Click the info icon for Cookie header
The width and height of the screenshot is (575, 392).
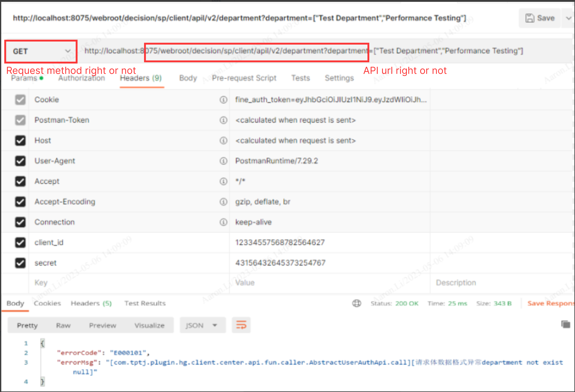[x=223, y=100]
